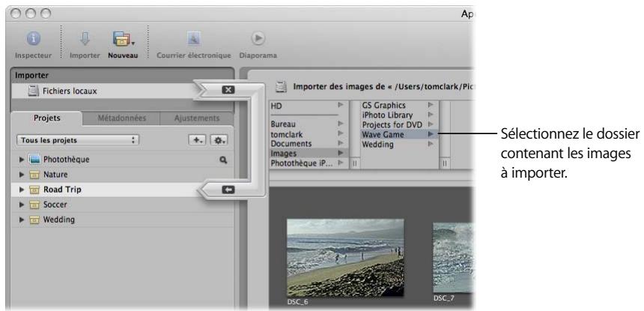
Task: Open the Inspecteur toolbar icon
Action: [x=34, y=40]
